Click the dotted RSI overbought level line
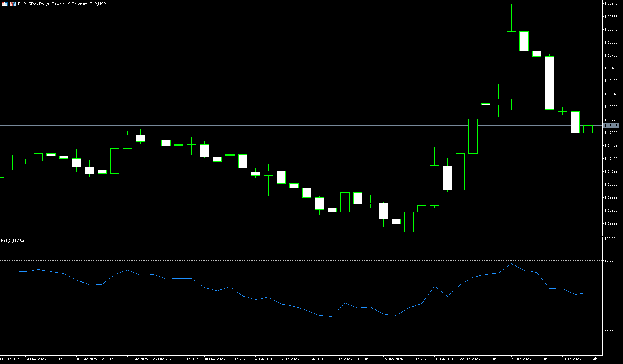 [280, 260]
